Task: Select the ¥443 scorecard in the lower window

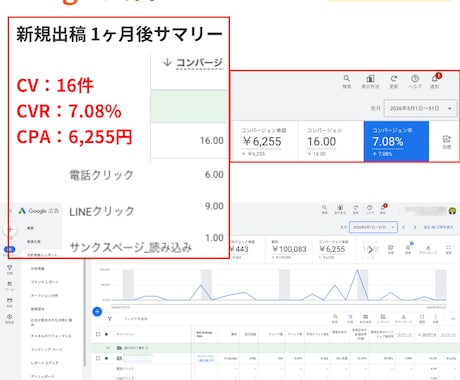Action: click(248, 248)
